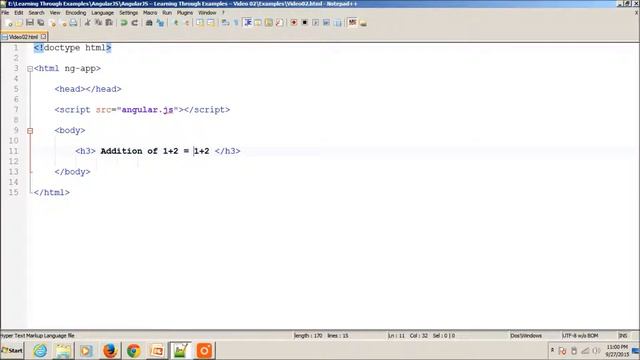640x360 pixels.
Task: Run macro multiple times icon
Action: (326, 23)
